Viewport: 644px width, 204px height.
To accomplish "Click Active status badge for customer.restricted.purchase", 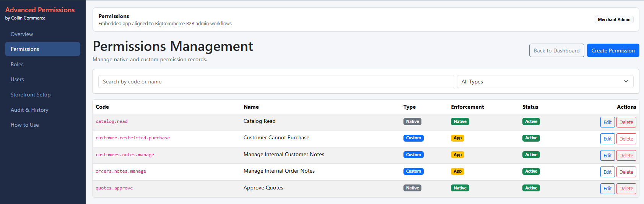I will (x=531, y=138).
